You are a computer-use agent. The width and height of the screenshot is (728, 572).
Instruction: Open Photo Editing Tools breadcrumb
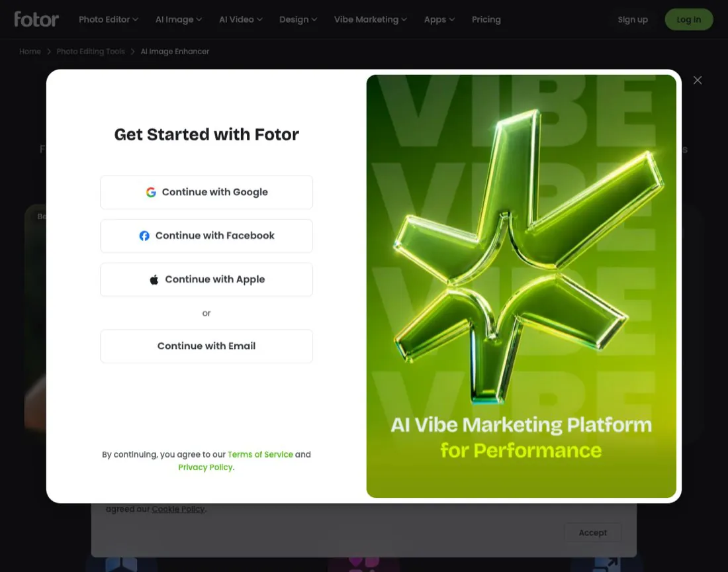coord(91,52)
